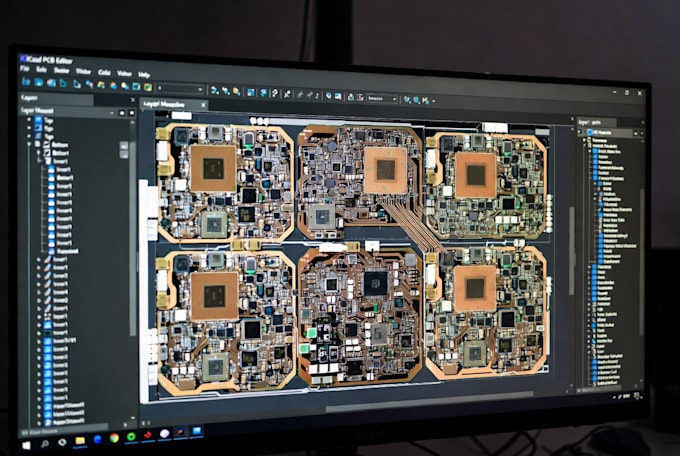
Task: Click the crossed-tools icon beside the question-mark icon
Action: 287,94
